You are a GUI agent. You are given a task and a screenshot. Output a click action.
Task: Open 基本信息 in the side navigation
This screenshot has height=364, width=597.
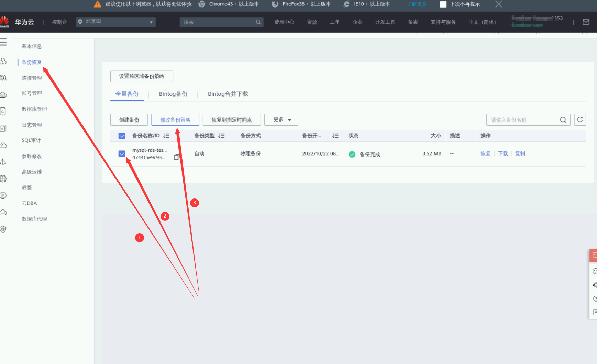pos(32,46)
